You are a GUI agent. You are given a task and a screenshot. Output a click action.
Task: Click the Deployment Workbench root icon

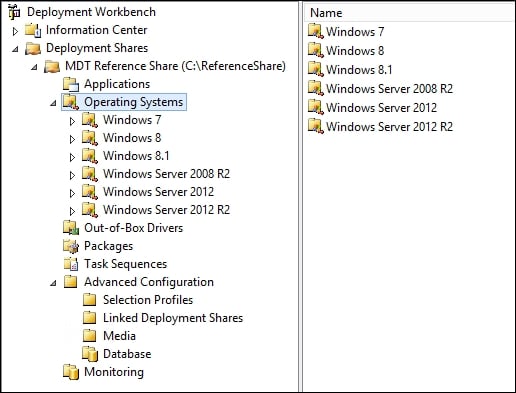pos(14,12)
